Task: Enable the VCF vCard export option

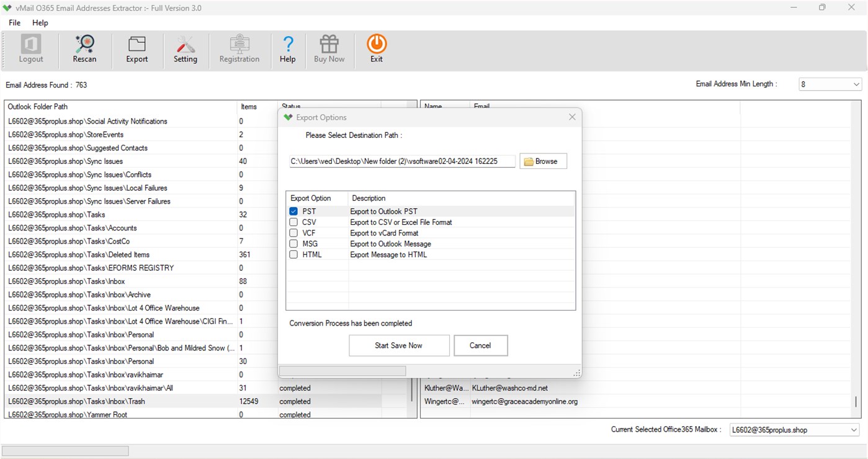Action: click(293, 232)
